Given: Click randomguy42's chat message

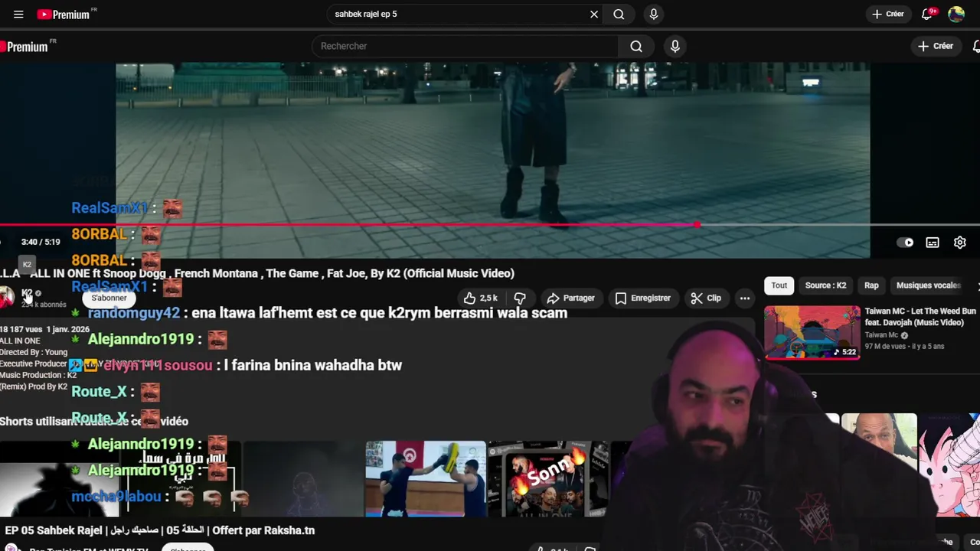Looking at the screenshot, I should pos(328,313).
